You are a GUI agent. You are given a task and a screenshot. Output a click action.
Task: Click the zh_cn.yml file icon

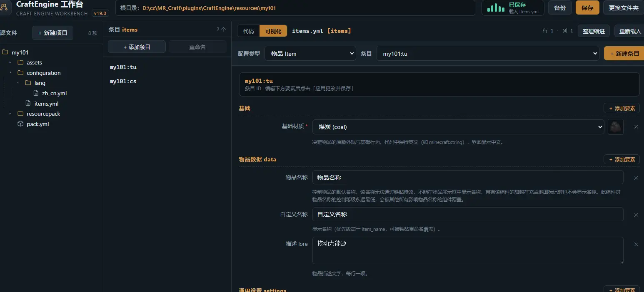(x=36, y=93)
